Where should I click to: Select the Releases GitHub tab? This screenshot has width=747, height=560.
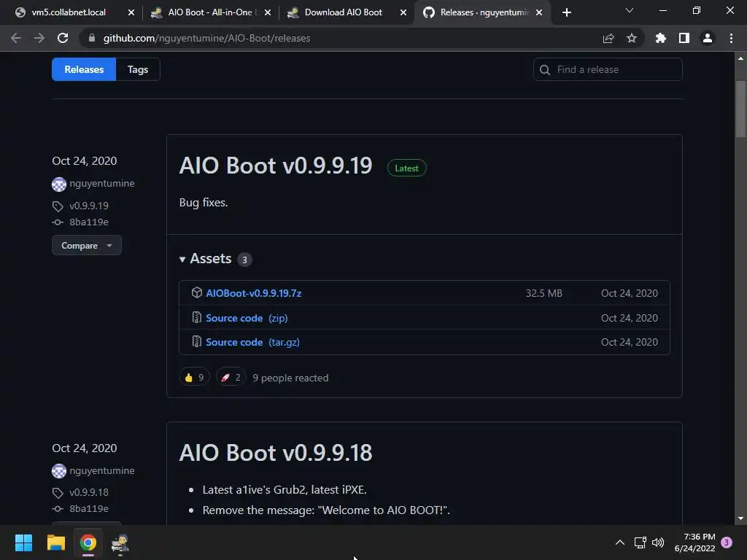tap(484, 12)
